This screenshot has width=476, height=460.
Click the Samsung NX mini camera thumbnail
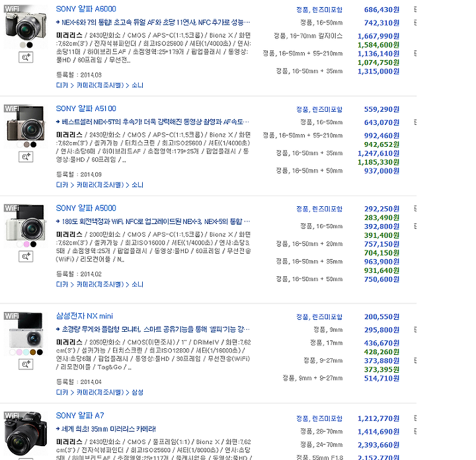click(26, 330)
